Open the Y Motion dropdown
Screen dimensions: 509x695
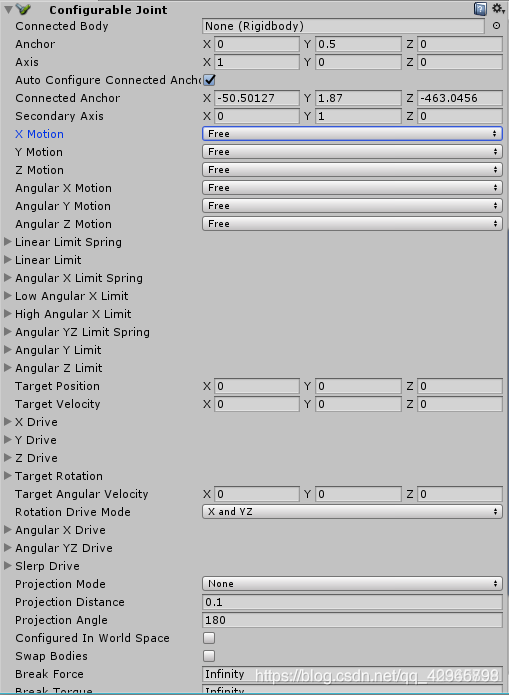point(352,152)
